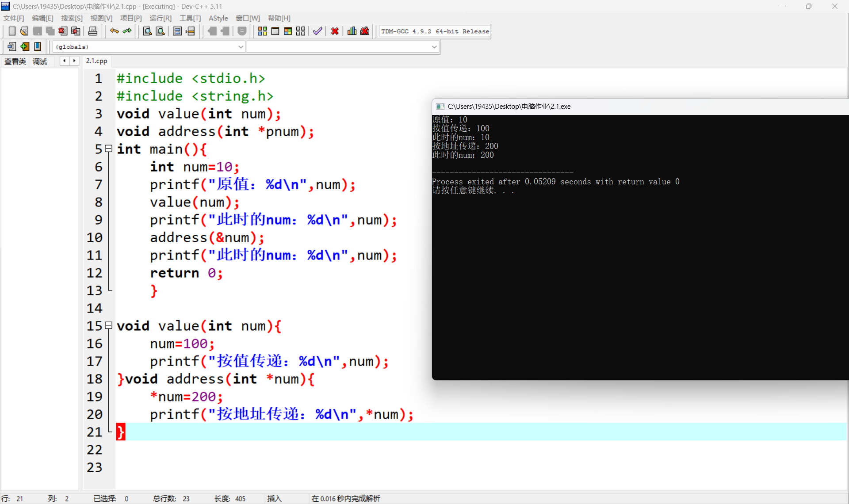This screenshot has width=849, height=504.
Task: Switch to the 调试 side tab
Action: click(x=40, y=61)
